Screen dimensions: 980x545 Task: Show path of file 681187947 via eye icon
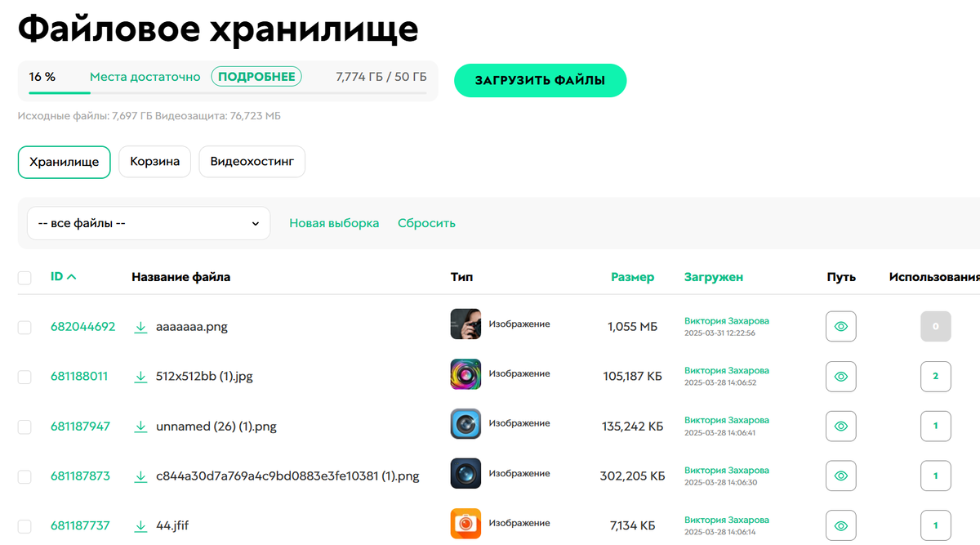(841, 427)
